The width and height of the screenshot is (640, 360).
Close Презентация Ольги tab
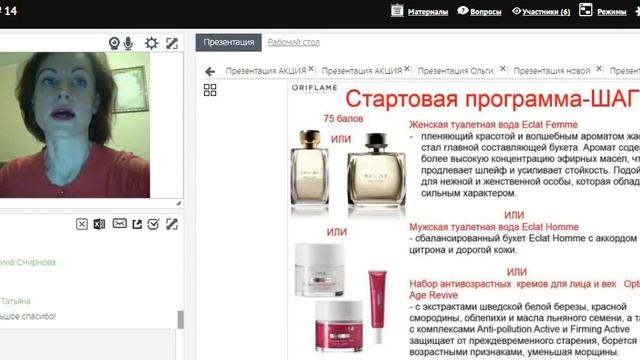tap(503, 69)
